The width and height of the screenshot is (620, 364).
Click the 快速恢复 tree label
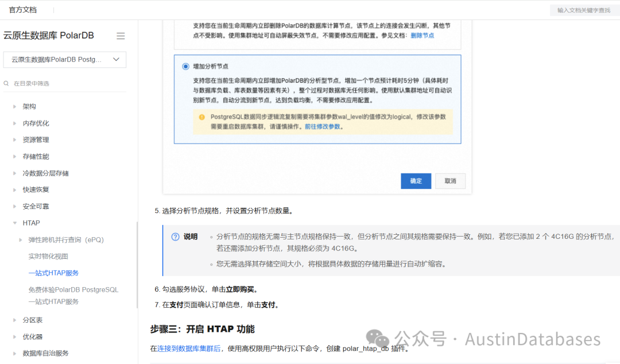[x=36, y=189]
